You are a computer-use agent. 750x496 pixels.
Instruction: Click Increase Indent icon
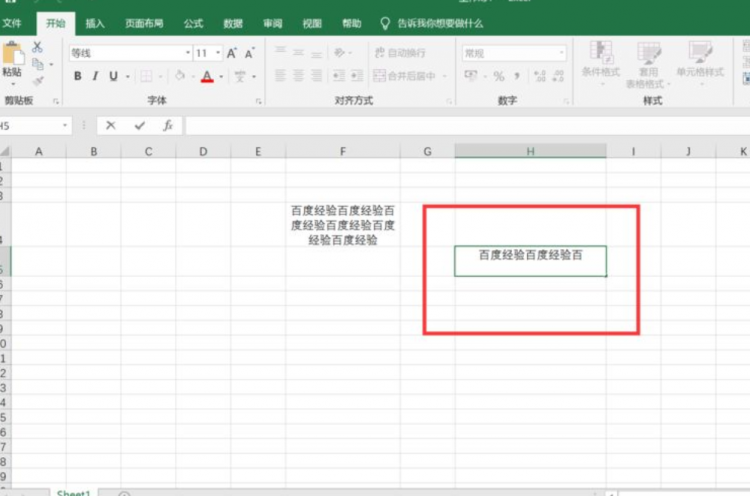[357, 75]
